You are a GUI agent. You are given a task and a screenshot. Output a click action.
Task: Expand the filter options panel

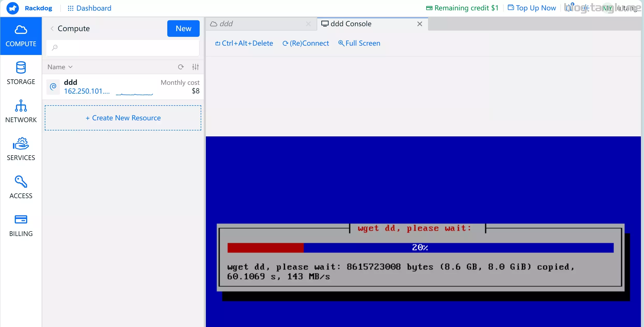(x=195, y=67)
